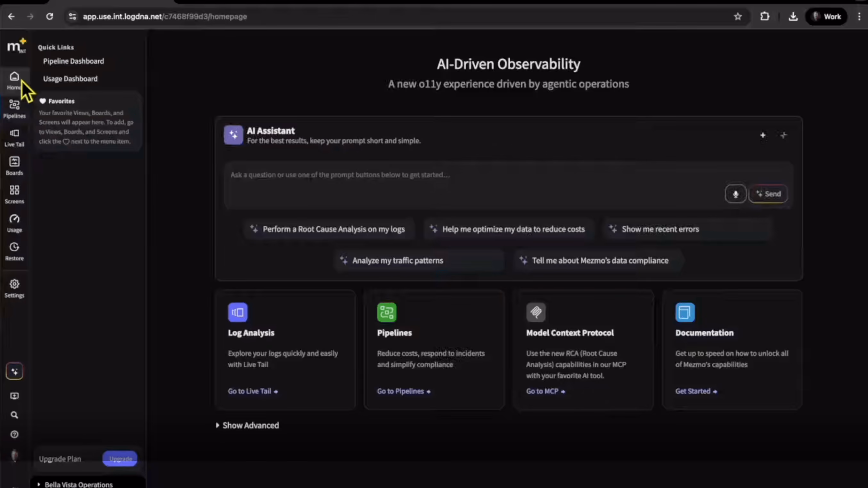Go to Live Tail in the sidebar

[14, 138]
